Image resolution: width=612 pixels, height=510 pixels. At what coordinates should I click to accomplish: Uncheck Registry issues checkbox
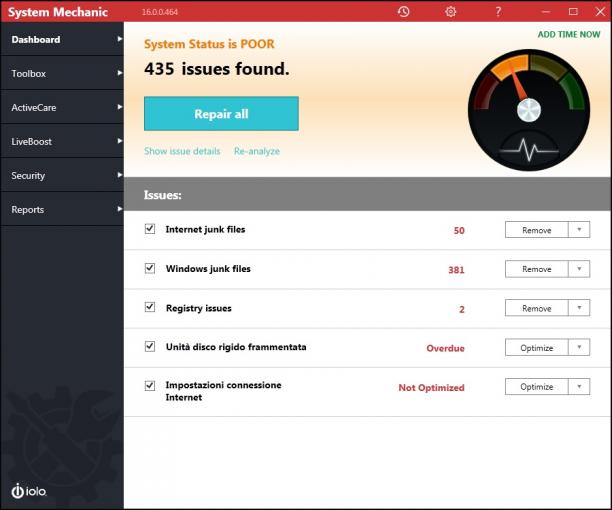(x=150, y=307)
